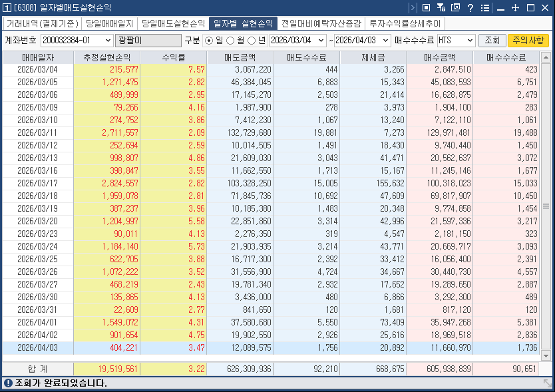The height and width of the screenshot is (392, 555).
Task: Select the 년 (yearly) radio button
Action: tap(252, 40)
